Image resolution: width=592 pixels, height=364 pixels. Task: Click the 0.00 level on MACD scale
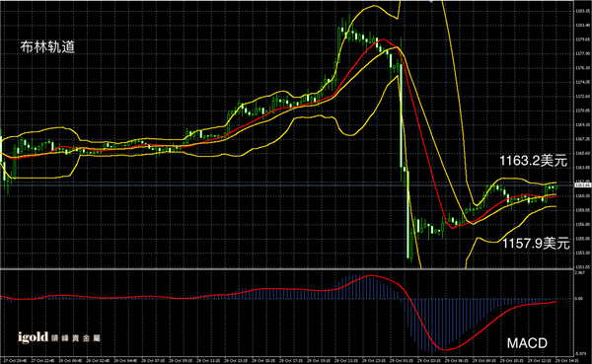(578, 299)
